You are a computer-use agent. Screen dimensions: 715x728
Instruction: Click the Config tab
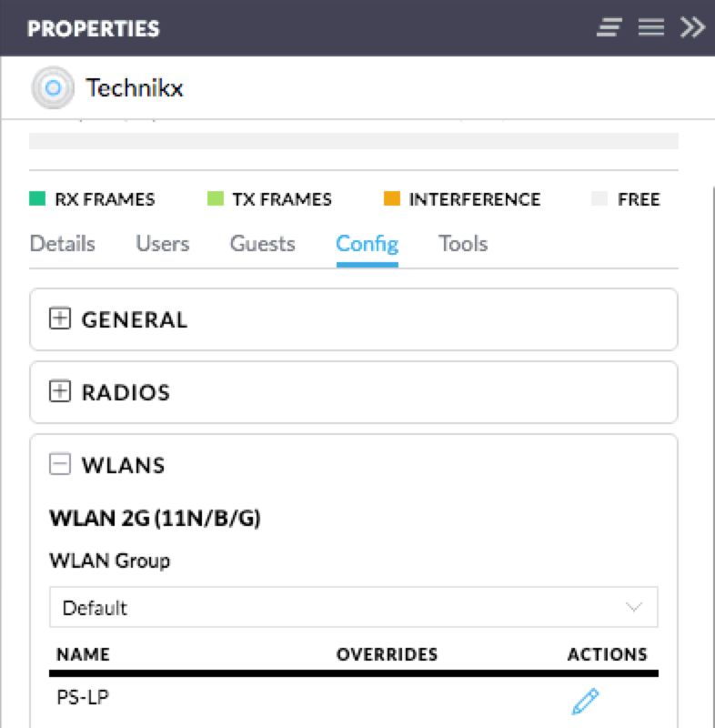[x=367, y=244]
